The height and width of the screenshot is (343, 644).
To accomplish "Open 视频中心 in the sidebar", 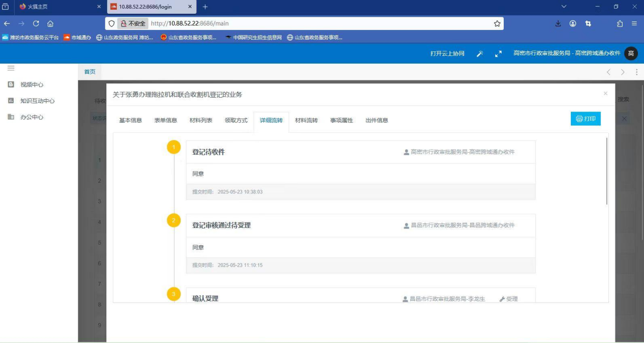I will click(32, 84).
